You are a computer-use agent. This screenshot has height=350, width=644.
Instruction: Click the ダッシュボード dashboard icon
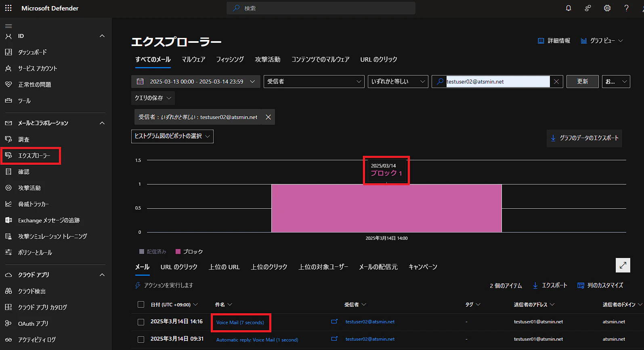(8, 52)
